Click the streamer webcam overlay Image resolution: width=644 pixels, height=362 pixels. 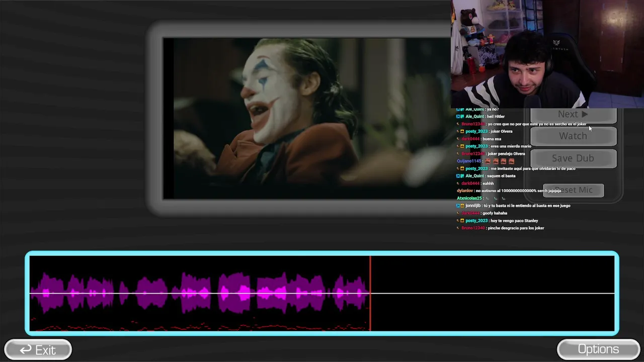[547, 54]
